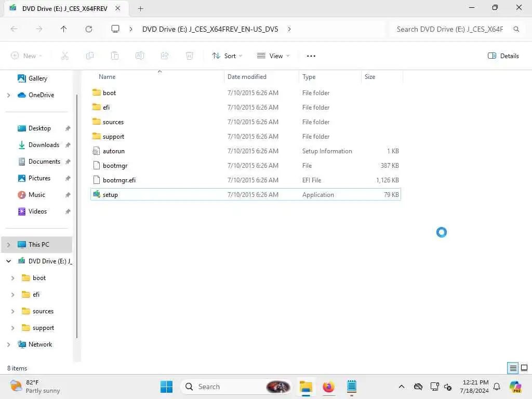Expand the Network tree node
532x399 pixels.
[8, 344]
